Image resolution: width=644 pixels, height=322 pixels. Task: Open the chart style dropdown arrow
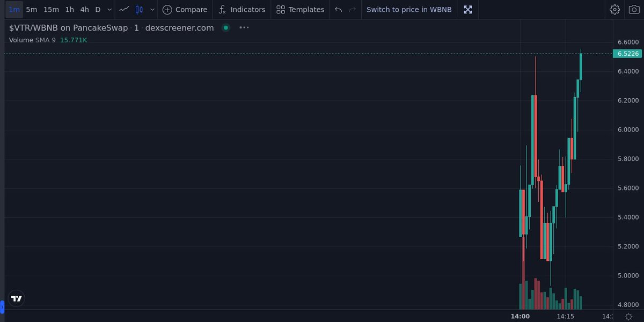pos(152,9)
